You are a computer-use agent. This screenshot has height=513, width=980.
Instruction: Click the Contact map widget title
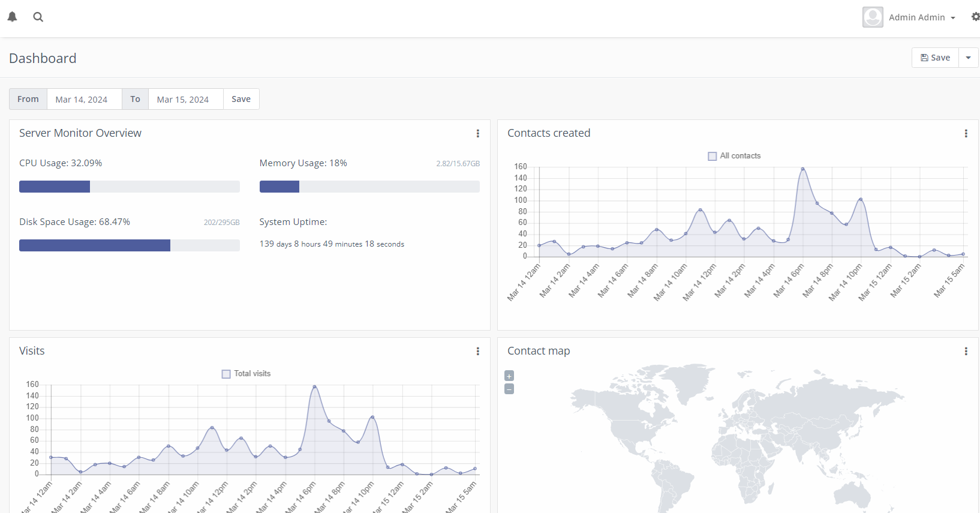tap(539, 351)
